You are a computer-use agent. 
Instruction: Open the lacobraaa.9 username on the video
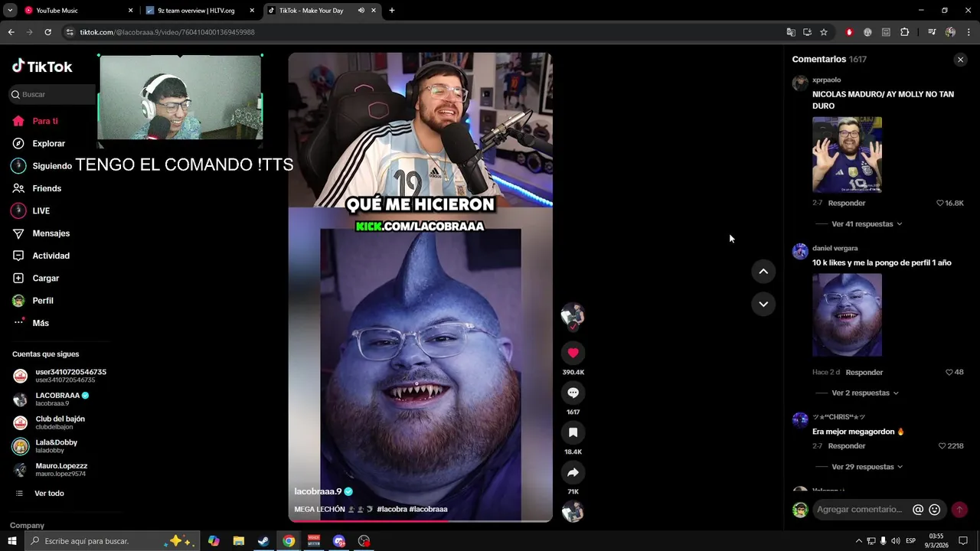pyautogui.click(x=318, y=491)
